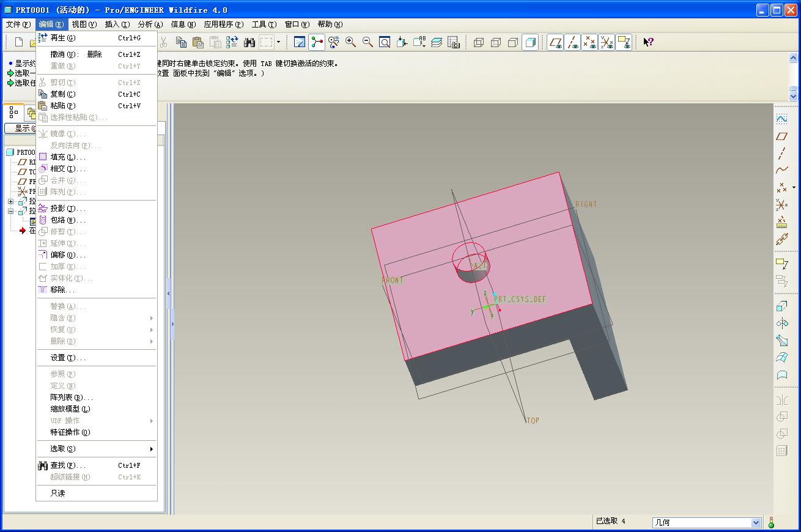Switch to No Hidden display mode
The width and height of the screenshot is (801, 532).
click(x=513, y=42)
